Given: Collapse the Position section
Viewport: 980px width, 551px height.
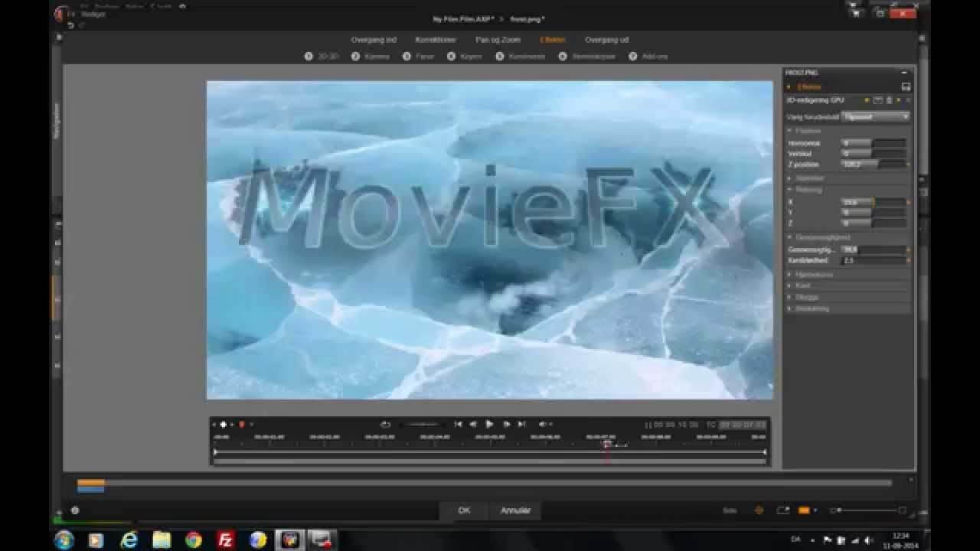Looking at the screenshot, I should [x=789, y=131].
